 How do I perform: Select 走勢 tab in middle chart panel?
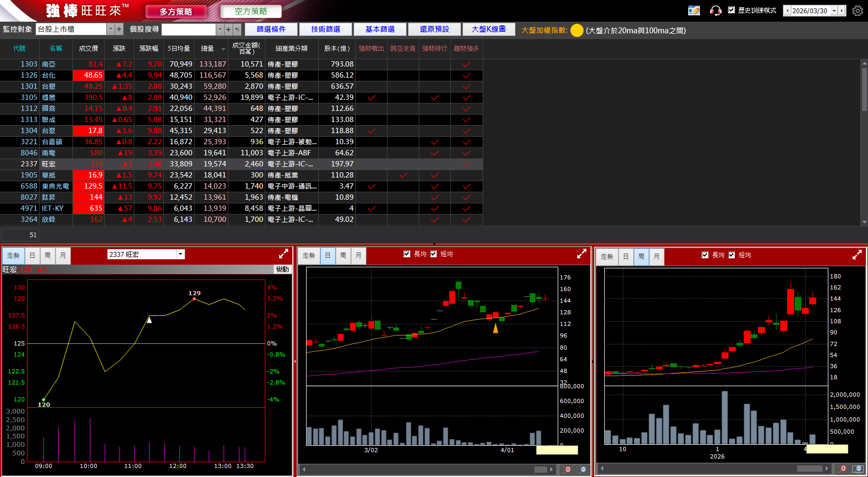(309, 256)
